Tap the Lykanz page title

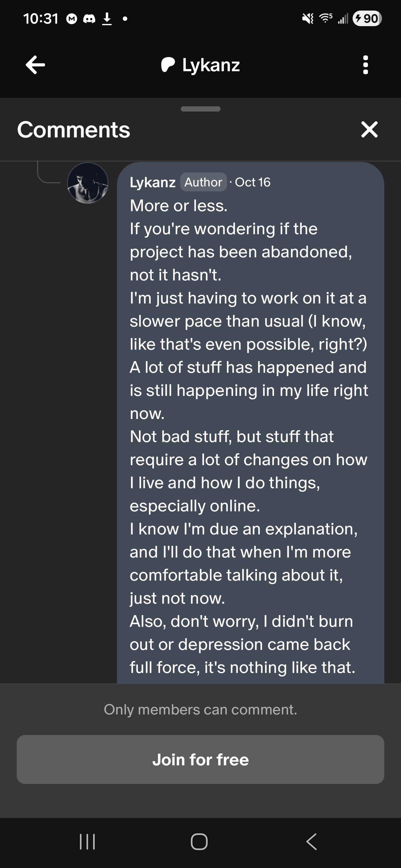(211, 65)
